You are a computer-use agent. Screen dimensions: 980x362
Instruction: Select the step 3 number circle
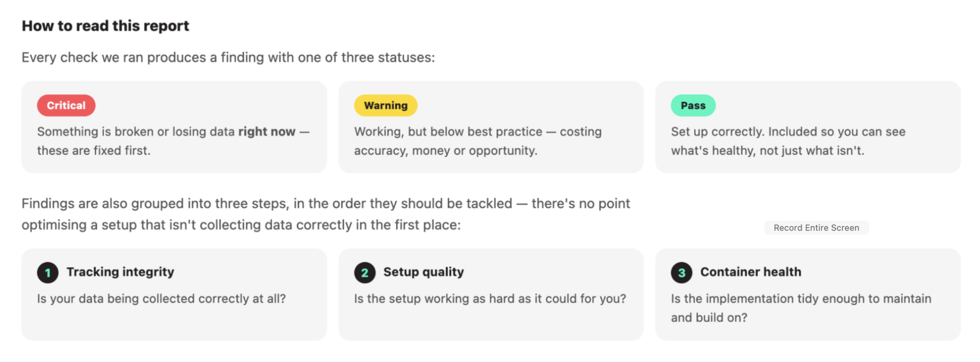(682, 273)
